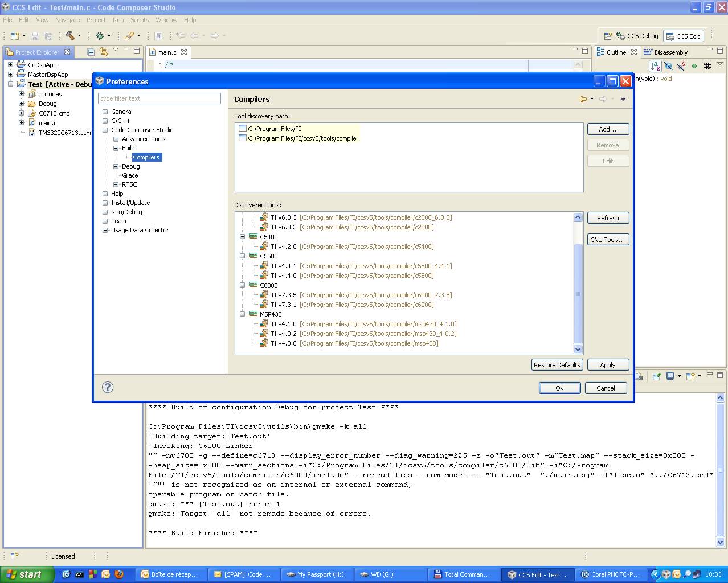Click the GNU Tools... button

coord(608,240)
